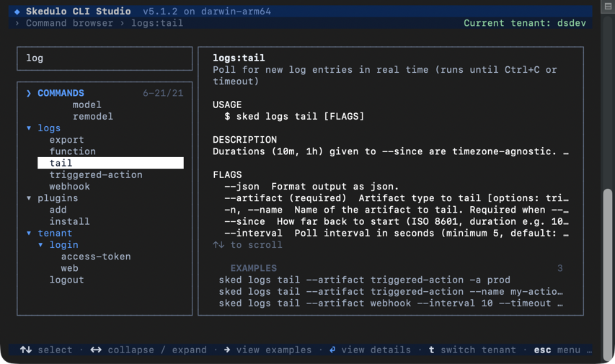This screenshot has height=364, width=615.
Task: Select example with webhook --interval 10
Action: [x=391, y=303]
